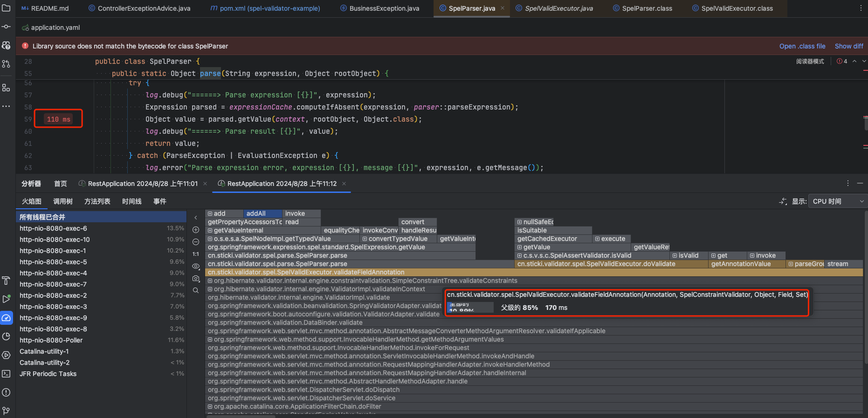Select JFR Periodic Tasks thread
Image resolution: width=868 pixels, height=418 pixels.
(x=101, y=374)
